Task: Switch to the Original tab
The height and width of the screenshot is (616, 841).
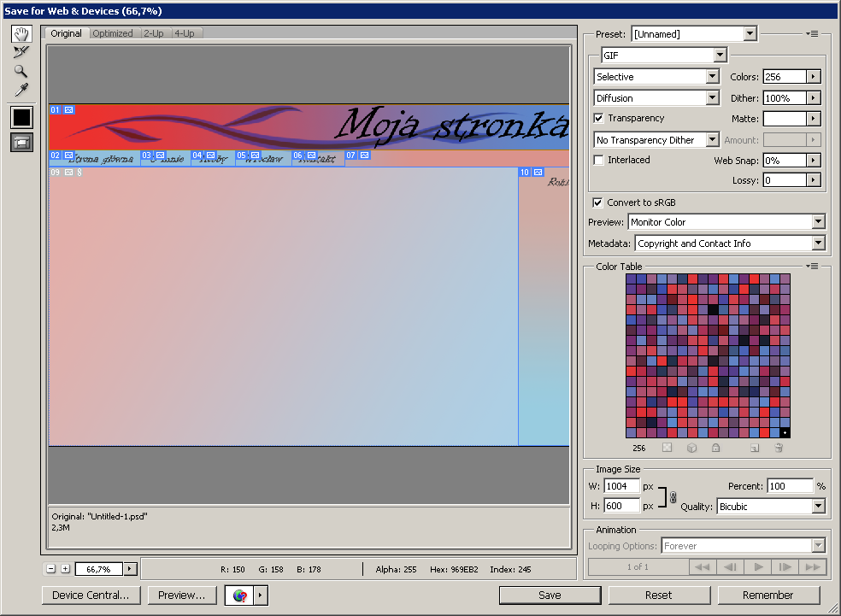Action: 67,33
